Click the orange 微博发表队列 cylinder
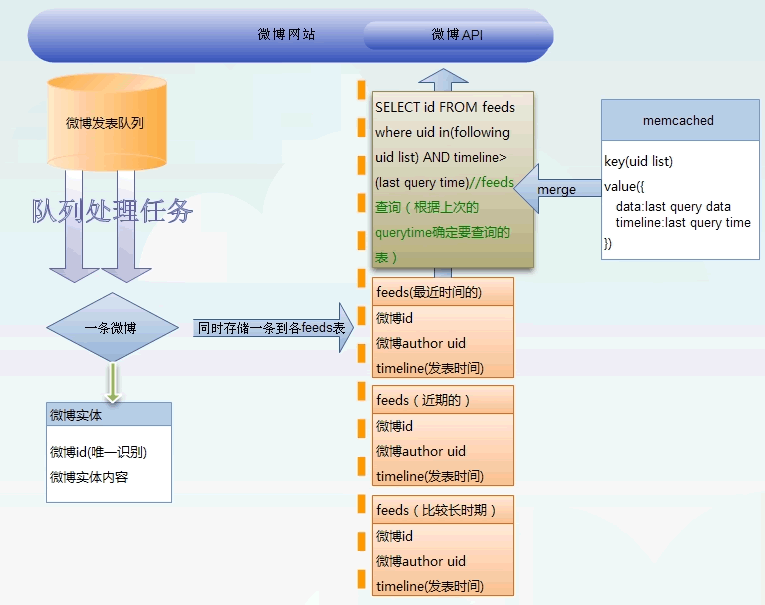The image size is (765, 605). 107,122
